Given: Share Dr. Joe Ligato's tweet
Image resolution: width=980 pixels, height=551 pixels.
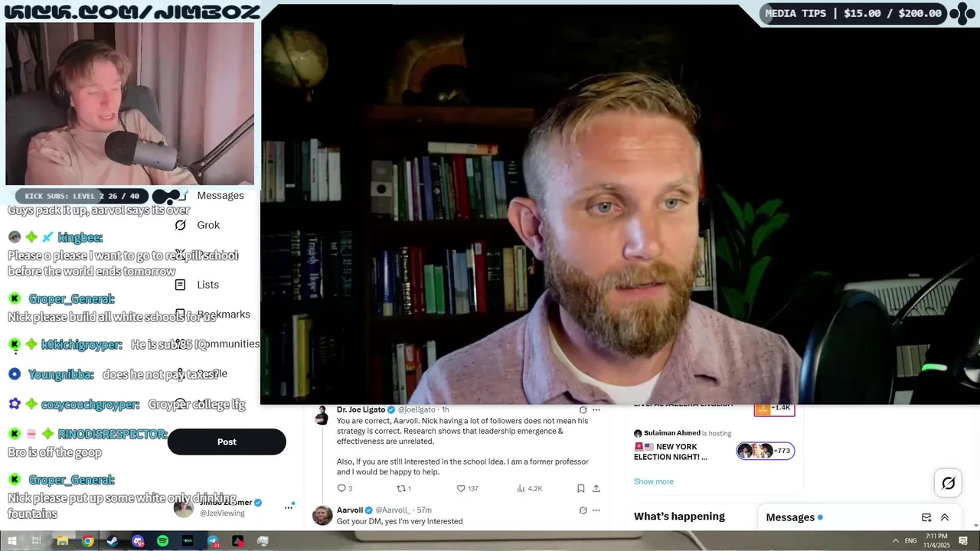Looking at the screenshot, I should tap(596, 488).
